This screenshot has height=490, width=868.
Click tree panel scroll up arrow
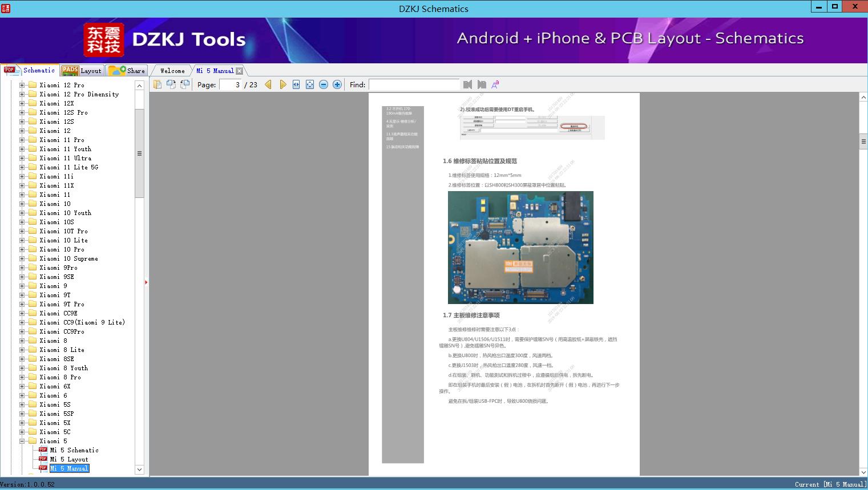tap(139, 86)
